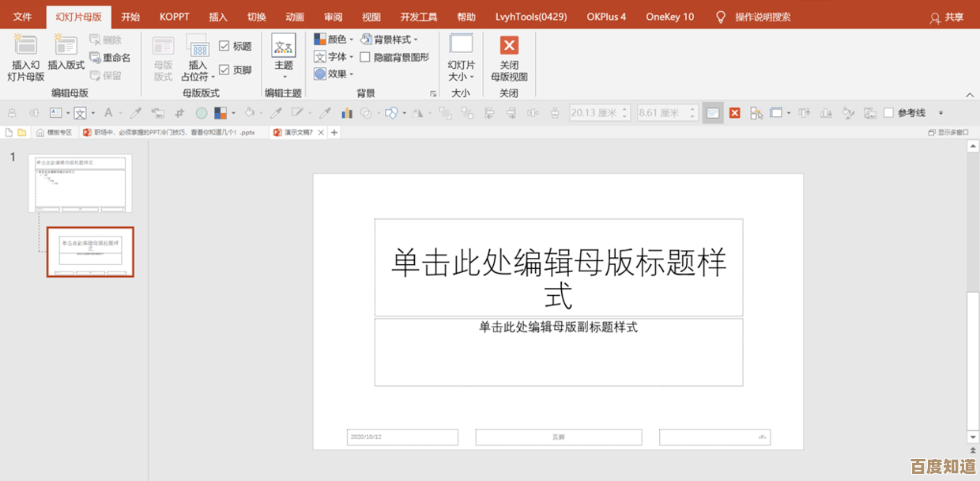The image size is (980, 481).
Task: Open 背景样式 (Background Styles)
Action: (395, 38)
